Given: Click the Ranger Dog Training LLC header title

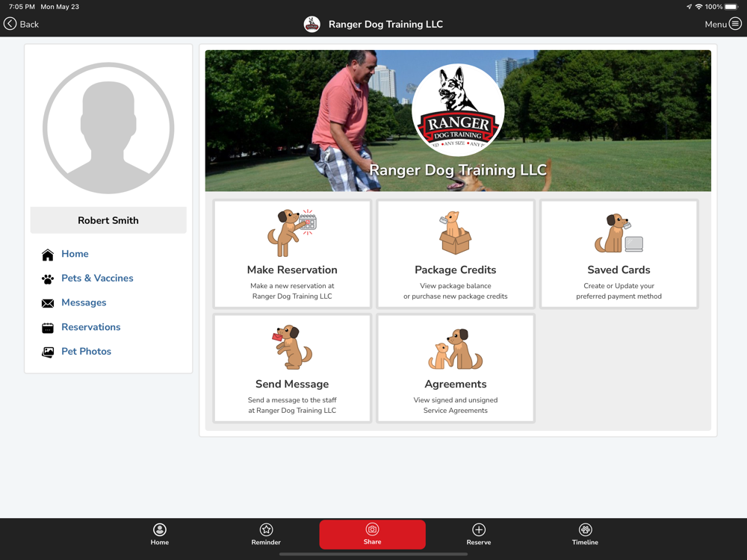Looking at the screenshot, I should tap(385, 25).
